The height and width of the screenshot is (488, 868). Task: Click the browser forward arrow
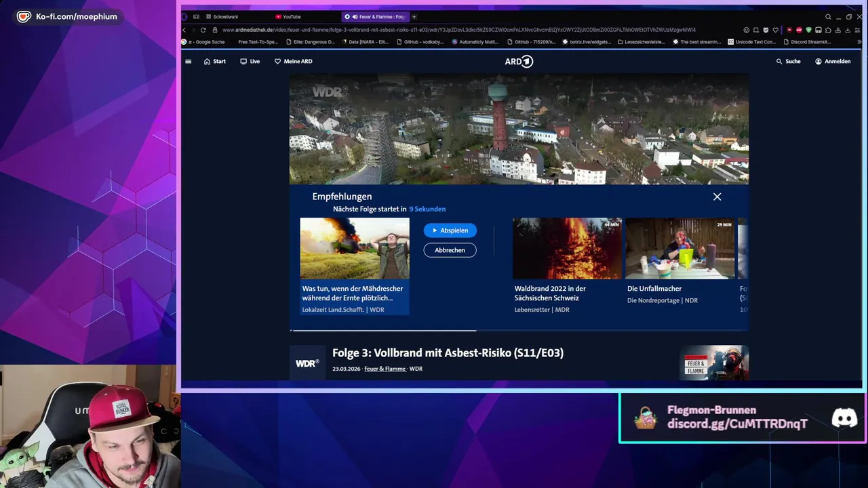pos(193,30)
